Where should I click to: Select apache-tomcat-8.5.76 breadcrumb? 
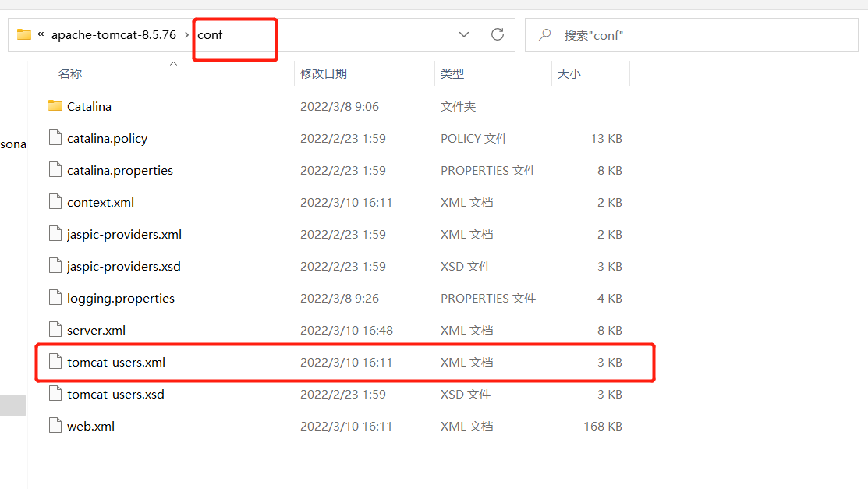pos(114,35)
